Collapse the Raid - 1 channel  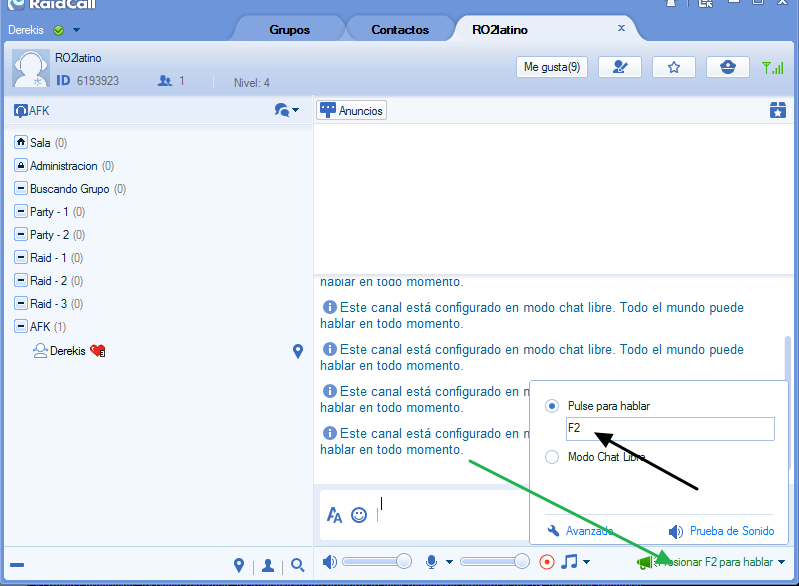20,257
